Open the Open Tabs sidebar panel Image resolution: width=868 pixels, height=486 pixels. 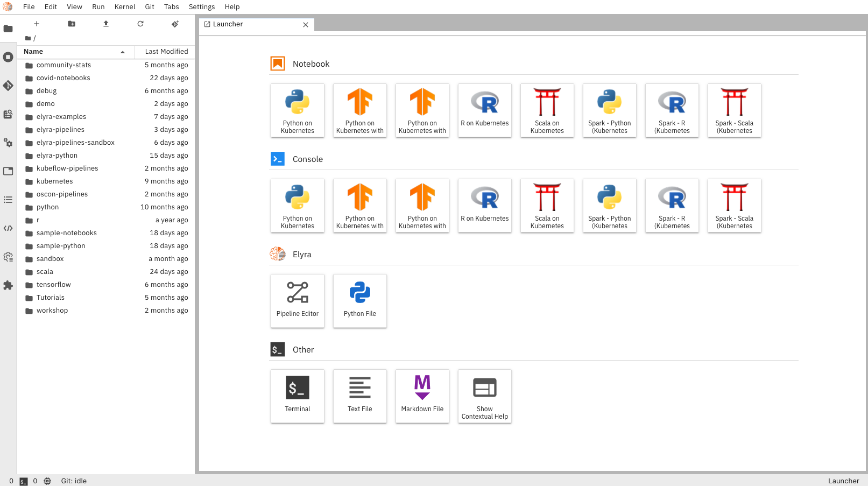coord(8,171)
